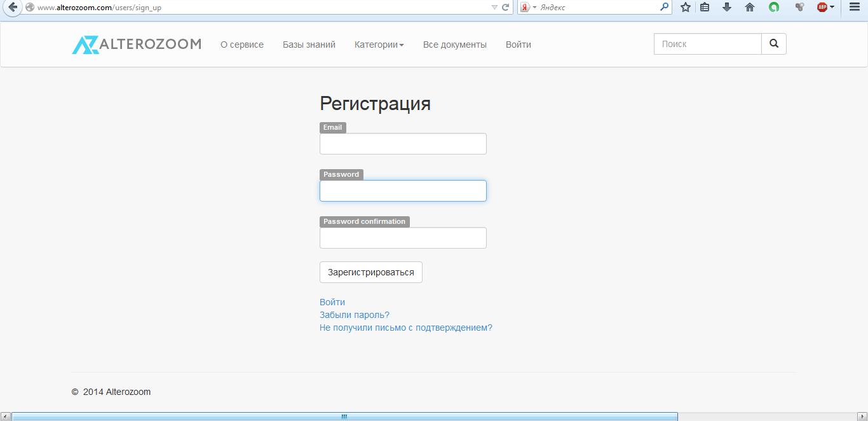
Task: Expand the Категории dropdown menu
Action: click(379, 45)
